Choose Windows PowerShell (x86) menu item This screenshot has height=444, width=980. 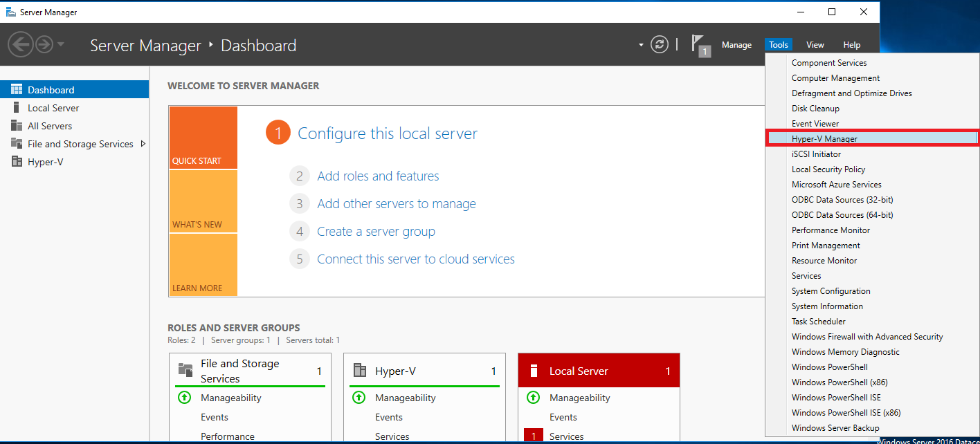(872, 382)
